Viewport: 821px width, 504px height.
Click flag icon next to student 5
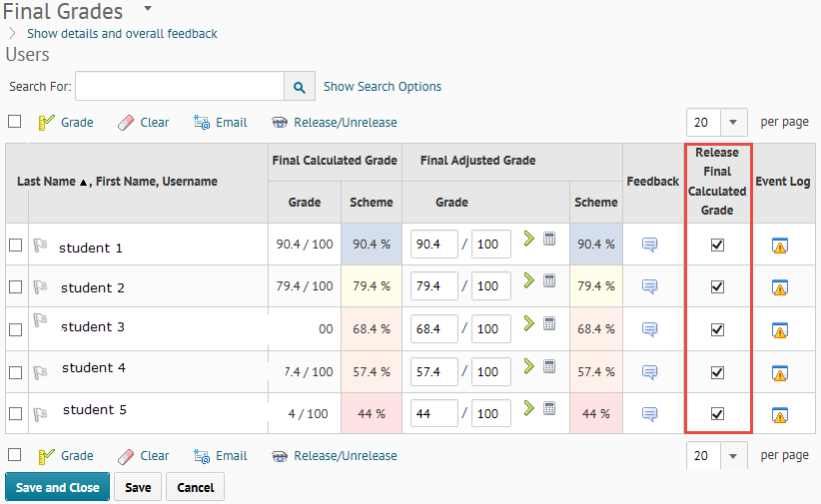point(41,411)
